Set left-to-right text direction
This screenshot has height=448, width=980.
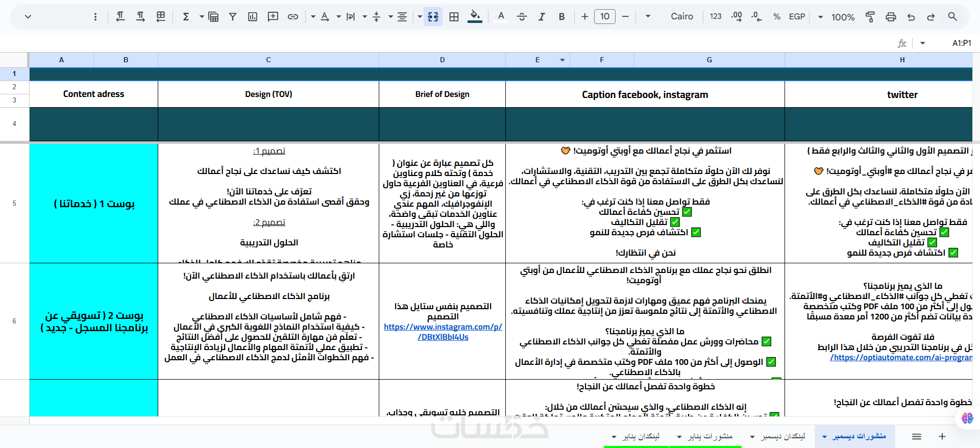(140, 17)
